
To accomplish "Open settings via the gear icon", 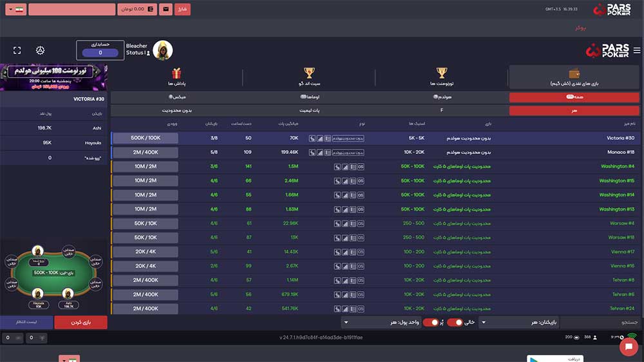I will 40,50.
